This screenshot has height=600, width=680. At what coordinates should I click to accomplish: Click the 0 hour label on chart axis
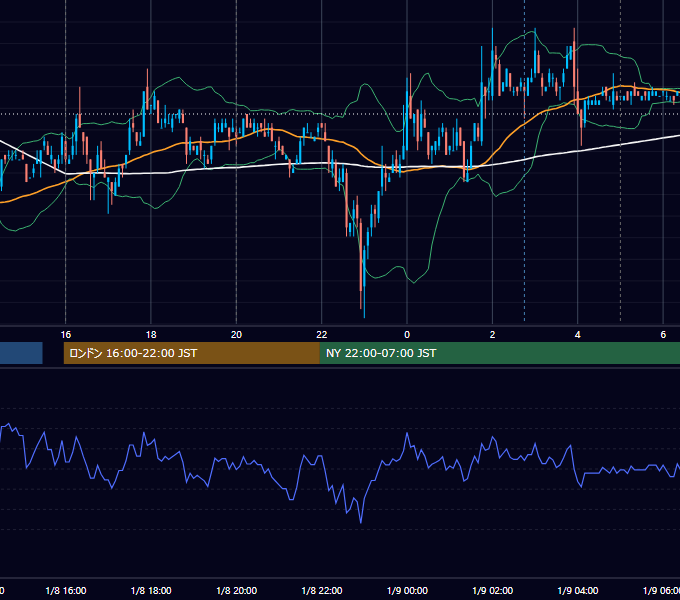pos(407,335)
